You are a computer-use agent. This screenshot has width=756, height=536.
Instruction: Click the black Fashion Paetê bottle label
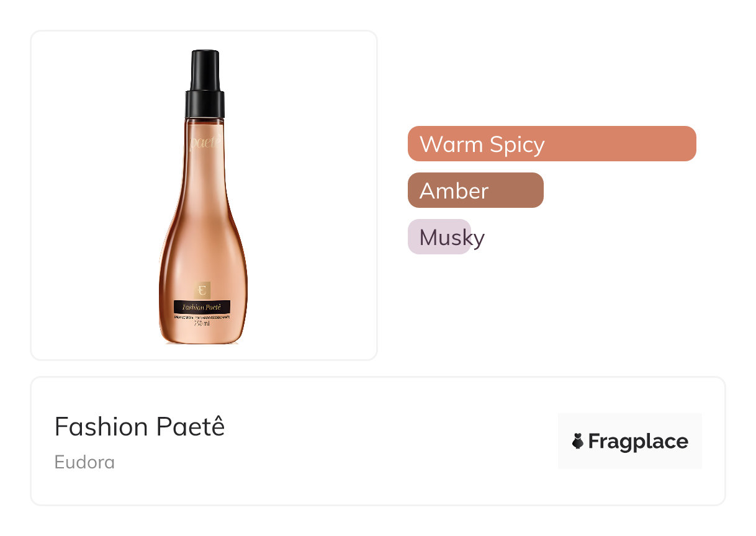pos(202,307)
